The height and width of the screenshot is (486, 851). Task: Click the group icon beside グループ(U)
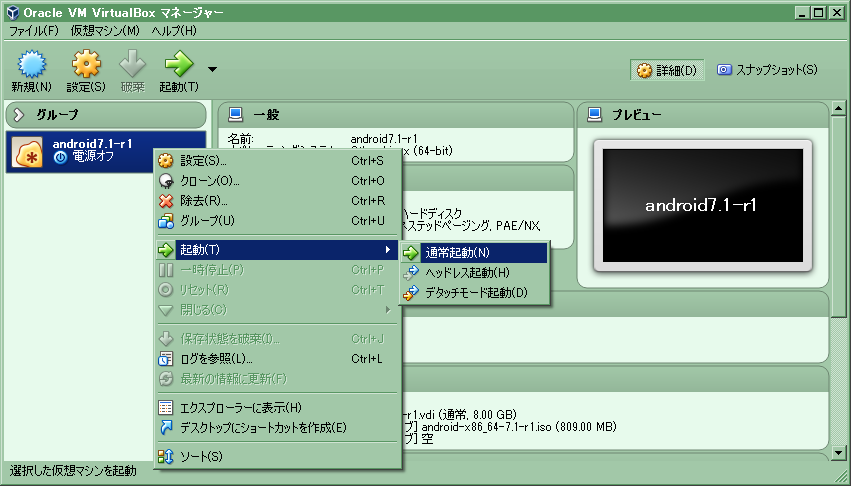166,221
